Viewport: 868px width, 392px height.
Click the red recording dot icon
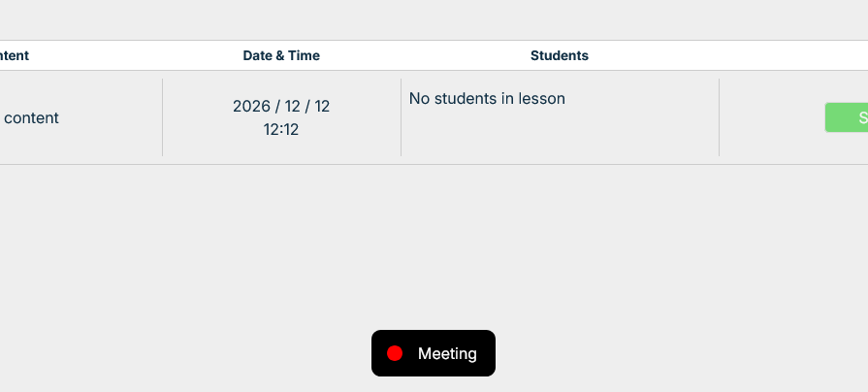(x=395, y=353)
